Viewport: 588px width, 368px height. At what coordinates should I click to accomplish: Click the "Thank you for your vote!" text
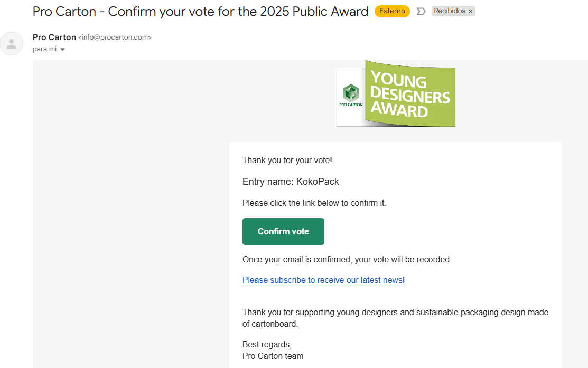[x=287, y=160]
